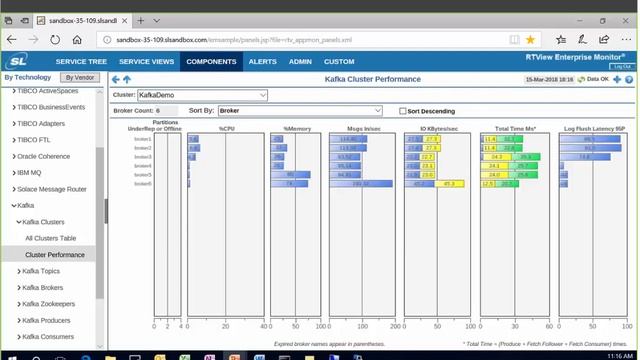Switch to By Vendor view
640x360 pixels.
(80, 77)
